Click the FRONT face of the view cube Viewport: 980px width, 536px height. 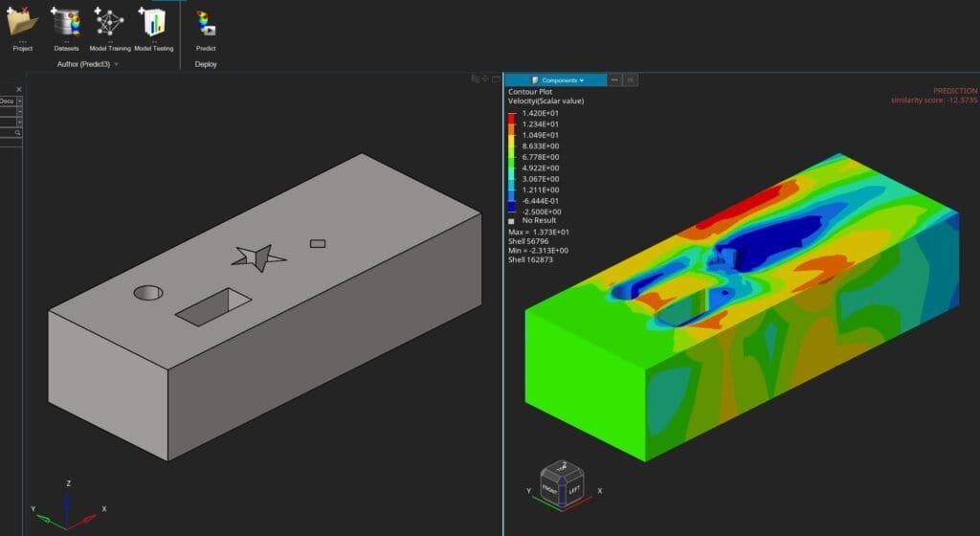click(550, 490)
